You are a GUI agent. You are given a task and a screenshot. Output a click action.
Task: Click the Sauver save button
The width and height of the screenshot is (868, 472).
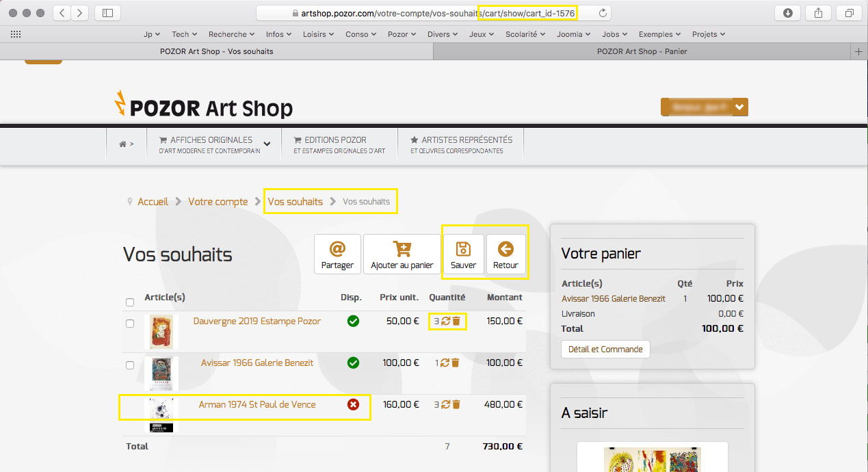coord(464,254)
